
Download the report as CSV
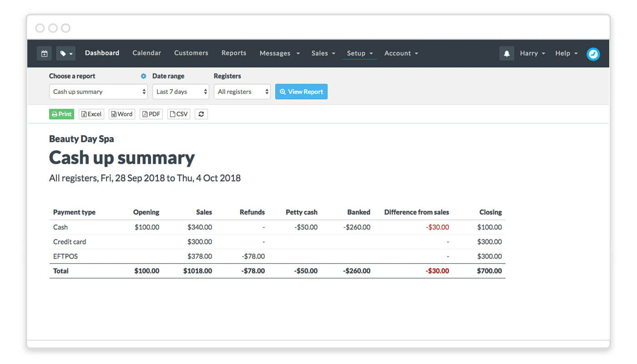[x=178, y=114]
